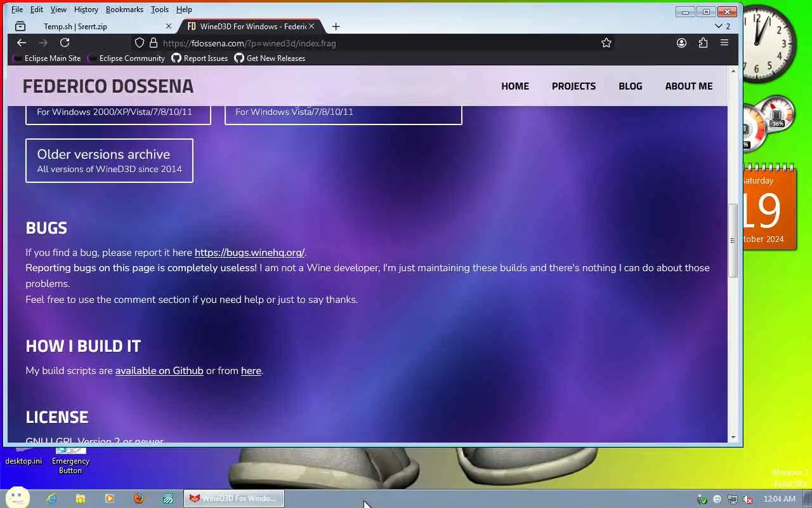Image resolution: width=812 pixels, height=508 pixels.
Task: Open Get New Releases bookmark
Action: (270, 58)
